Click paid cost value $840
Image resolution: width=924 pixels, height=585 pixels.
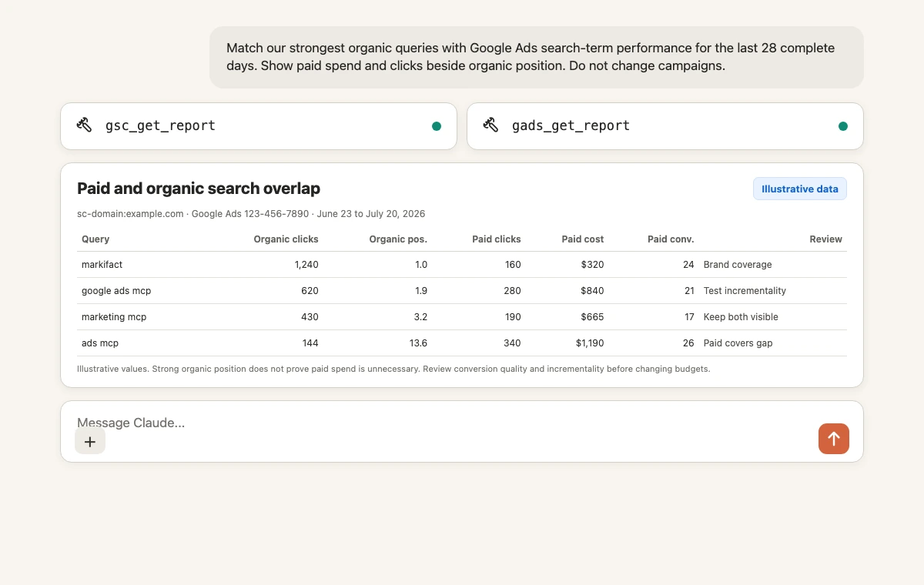(592, 291)
